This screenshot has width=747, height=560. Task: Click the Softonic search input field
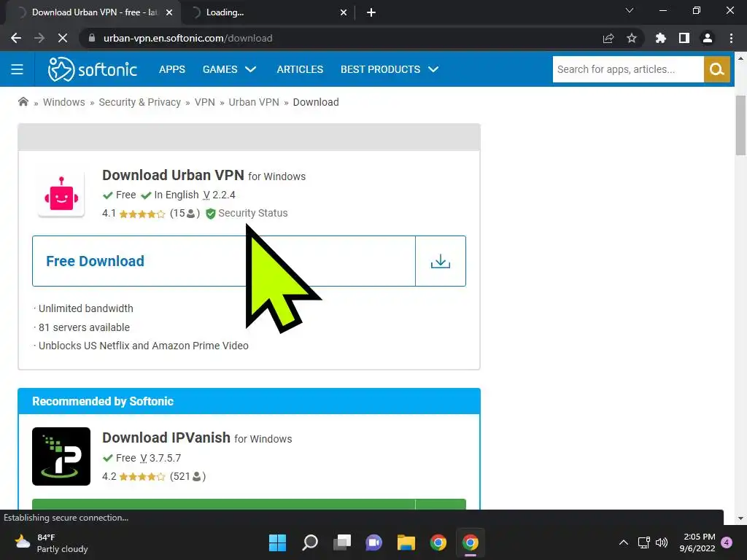point(628,69)
